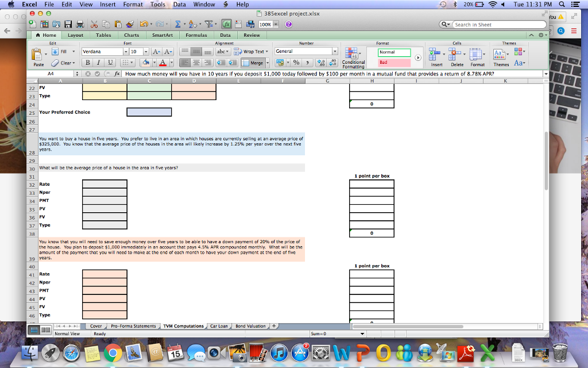This screenshot has height=368, width=588.
Task: Click the Insert Cells icon
Action: point(435,55)
